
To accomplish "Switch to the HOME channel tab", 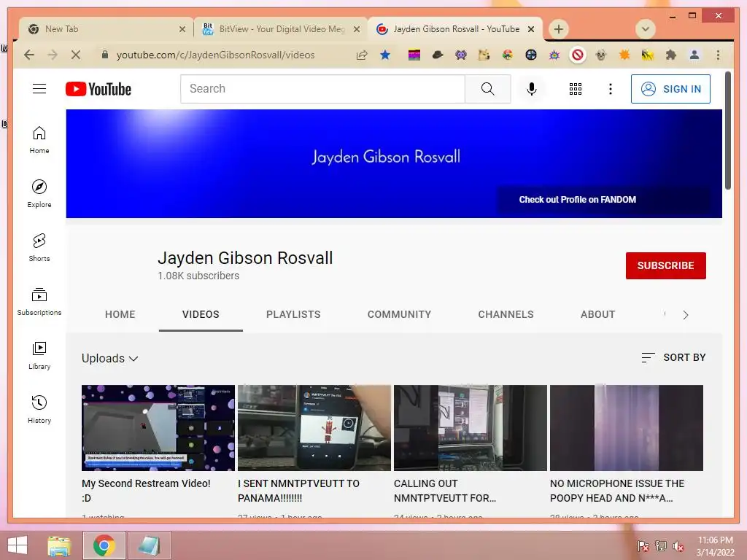I will (120, 314).
